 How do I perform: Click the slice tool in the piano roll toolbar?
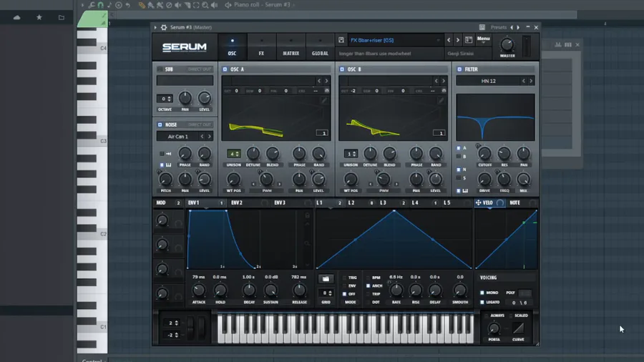[187, 5]
